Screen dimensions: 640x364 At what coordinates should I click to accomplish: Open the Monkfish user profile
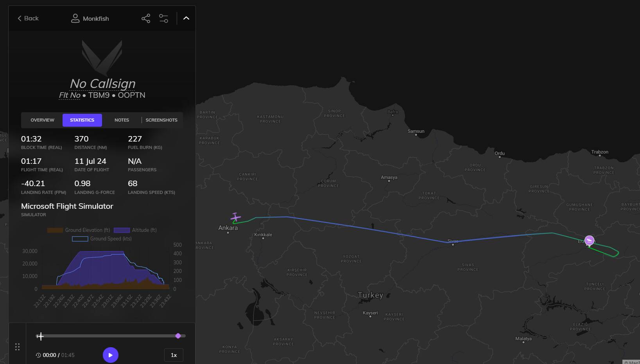[x=90, y=18]
